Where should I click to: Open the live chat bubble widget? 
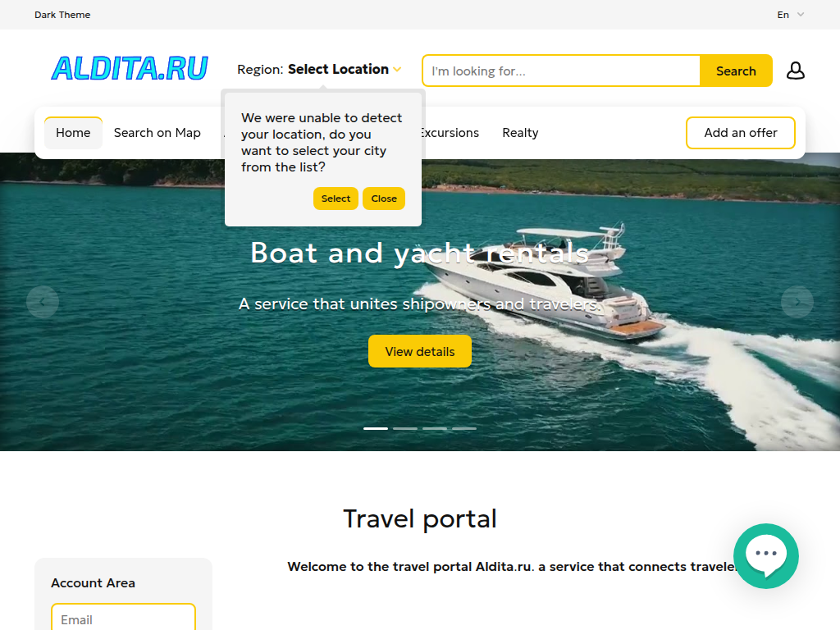(765, 555)
